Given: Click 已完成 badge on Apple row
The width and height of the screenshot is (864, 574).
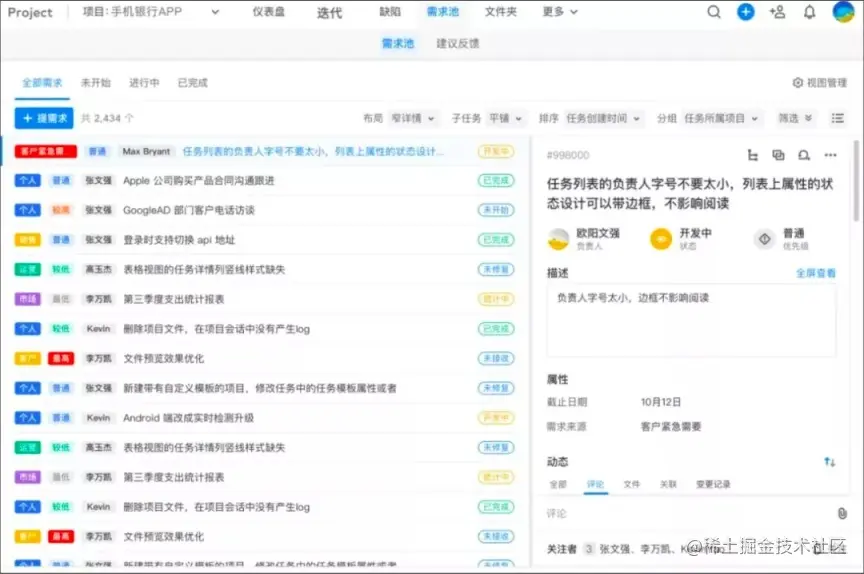Looking at the screenshot, I should pyautogui.click(x=496, y=181).
